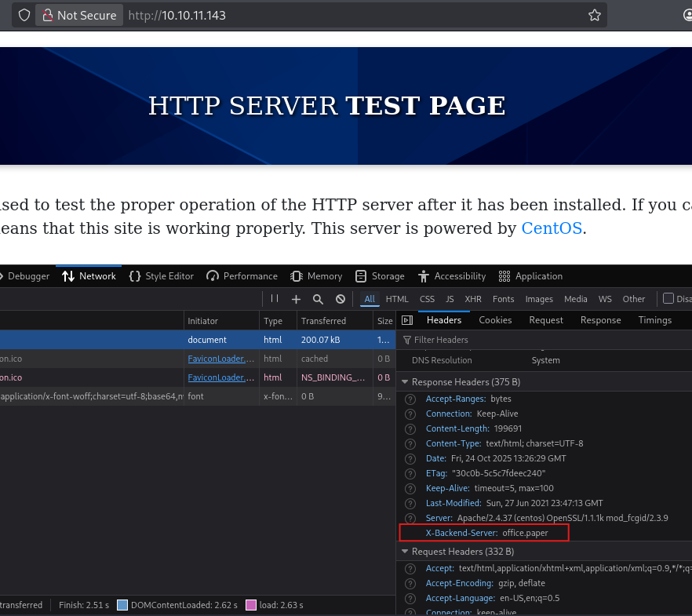Sort by the Type column header

click(x=278, y=321)
